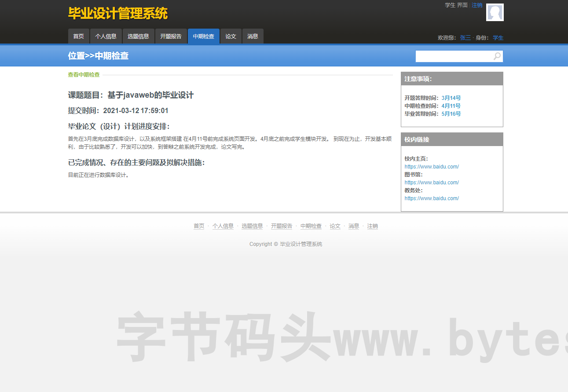Click the 查看中期检查 section heading
This screenshot has width=568, height=392.
pyautogui.click(x=84, y=75)
